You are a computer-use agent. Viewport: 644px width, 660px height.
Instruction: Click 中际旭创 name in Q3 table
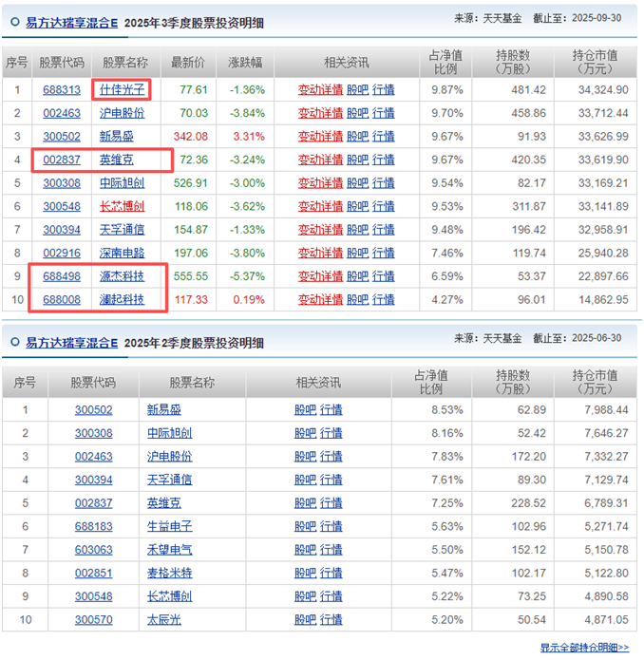tap(123, 183)
